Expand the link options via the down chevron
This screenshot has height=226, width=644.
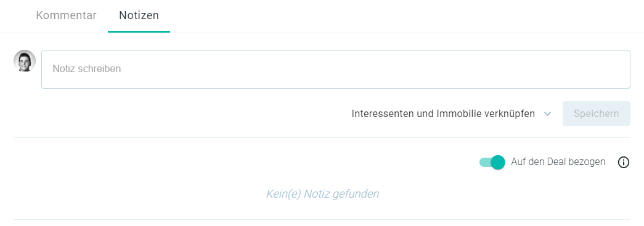coord(547,114)
